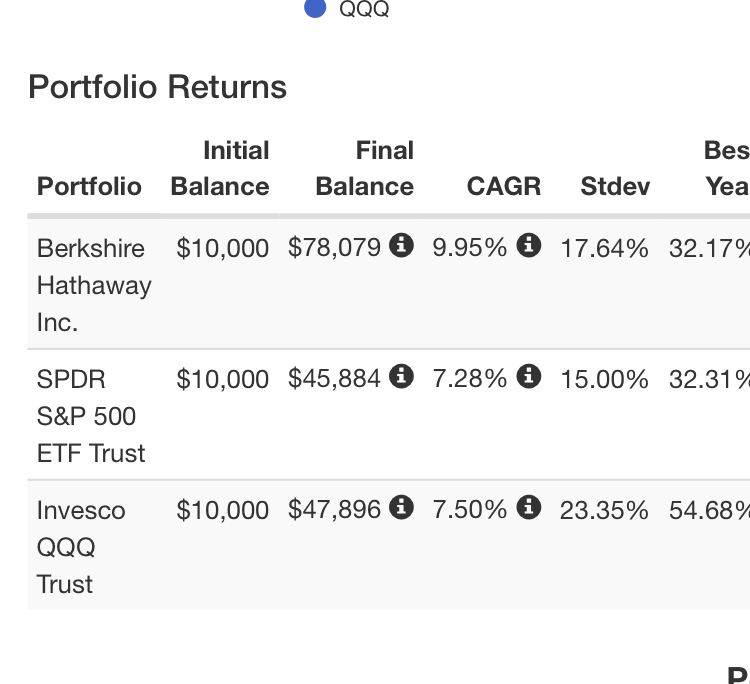The width and height of the screenshot is (750, 684).
Task: Click info icon next to 7.28% CAGR
Action: [529, 377]
